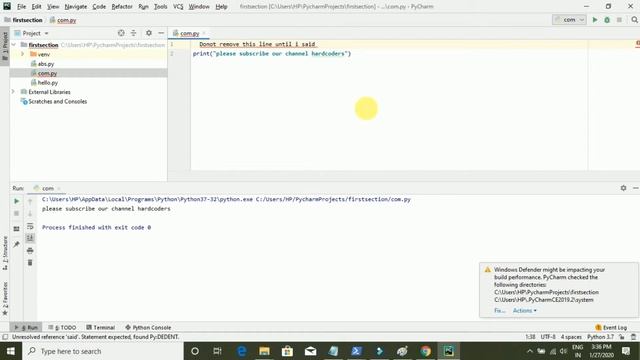Open the Code menu

[99, 7]
